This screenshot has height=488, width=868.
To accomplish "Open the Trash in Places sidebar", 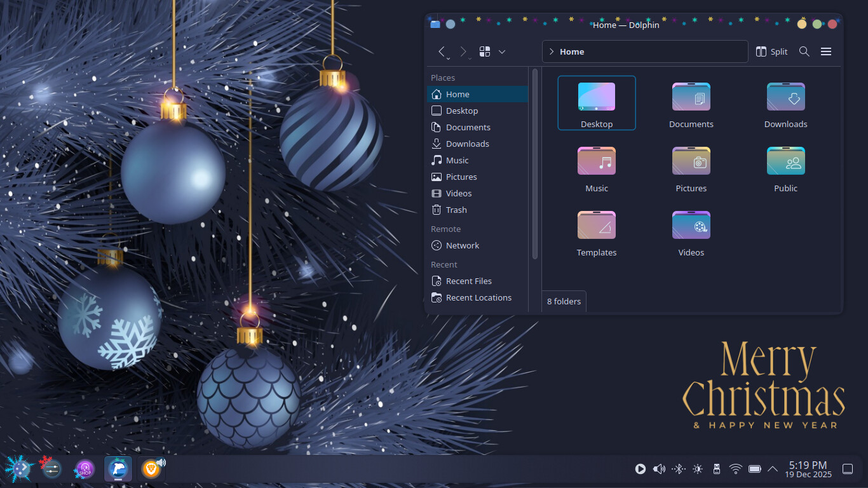I will coord(456,210).
